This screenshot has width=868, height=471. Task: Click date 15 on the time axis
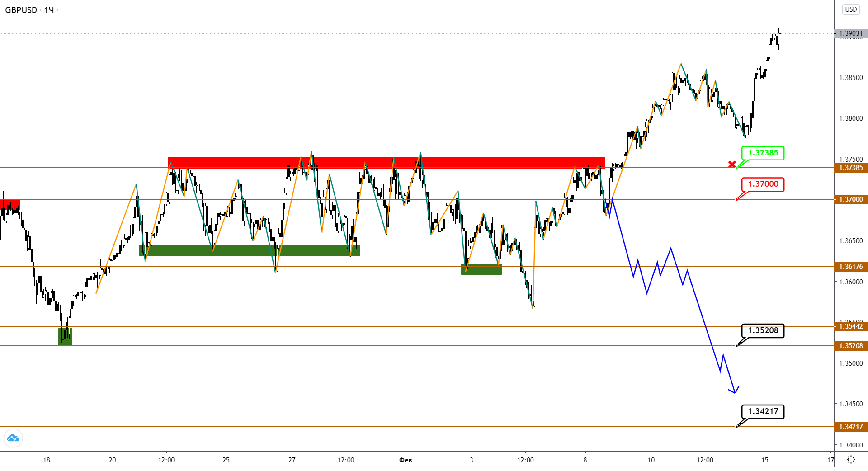(x=764, y=460)
